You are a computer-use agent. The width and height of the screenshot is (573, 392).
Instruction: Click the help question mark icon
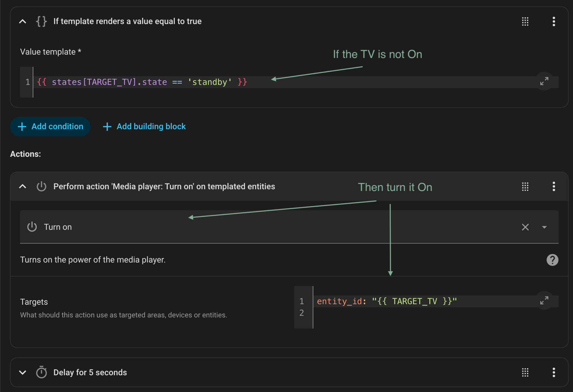pos(552,260)
